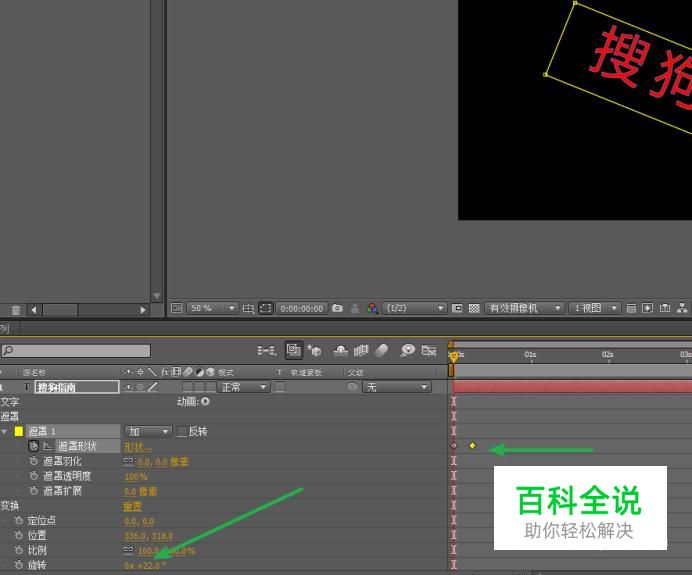Click the 遮罩形状 graph icon
Screen dimensions: 692x575
pos(47,446)
